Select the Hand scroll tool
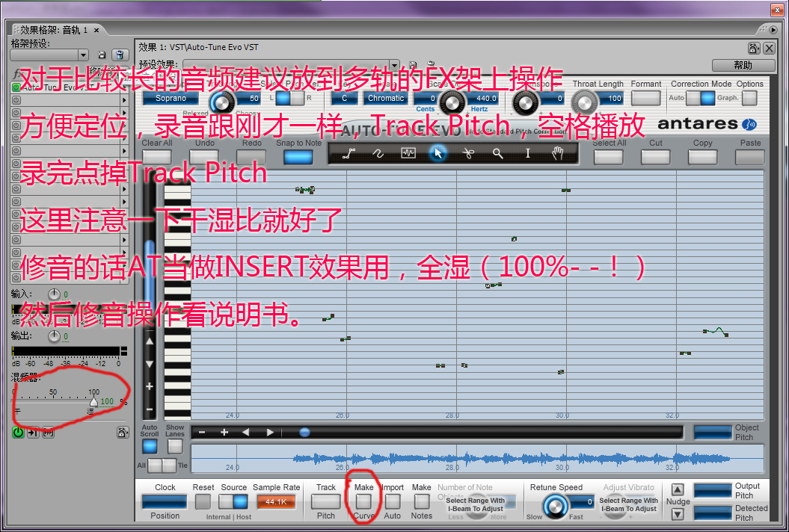The height and width of the screenshot is (532, 789). (557, 154)
